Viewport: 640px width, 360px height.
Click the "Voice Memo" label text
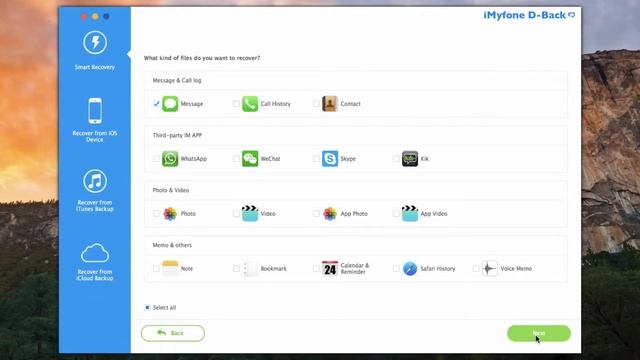tap(516, 269)
